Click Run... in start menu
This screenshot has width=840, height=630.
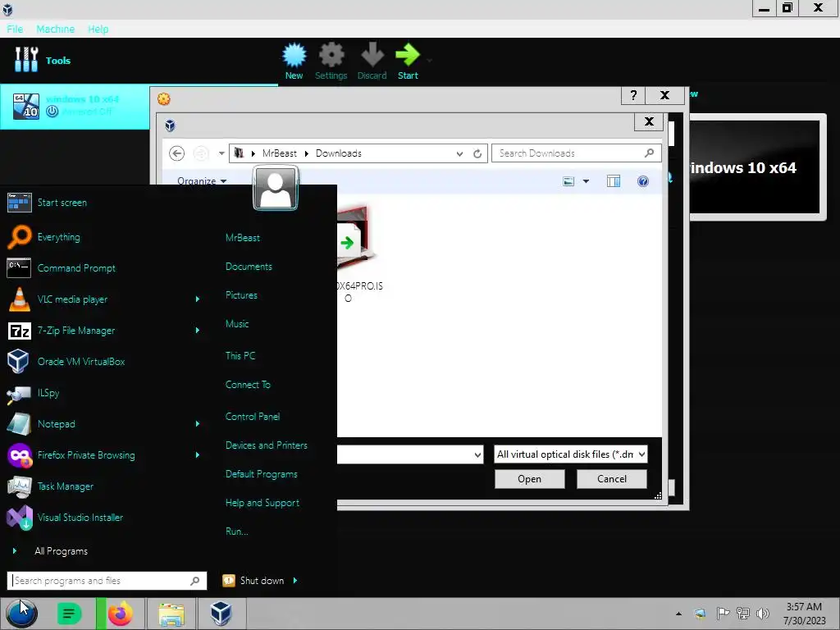[x=237, y=532]
